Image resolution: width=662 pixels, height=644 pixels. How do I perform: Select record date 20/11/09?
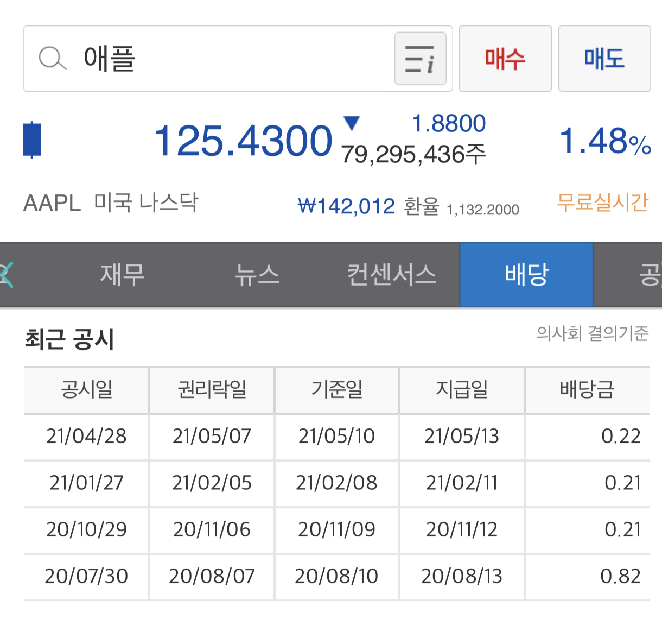pos(336,529)
